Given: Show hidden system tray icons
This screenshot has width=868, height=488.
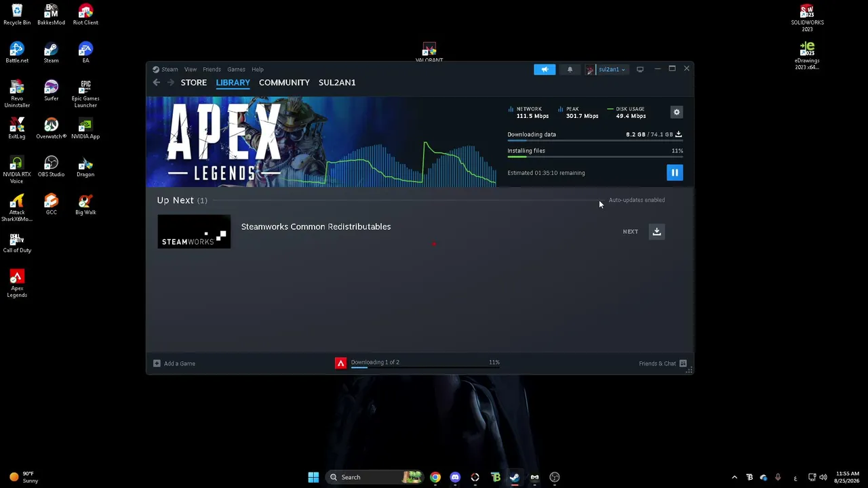Looking at the screenshot, I should tap(734, 477).
